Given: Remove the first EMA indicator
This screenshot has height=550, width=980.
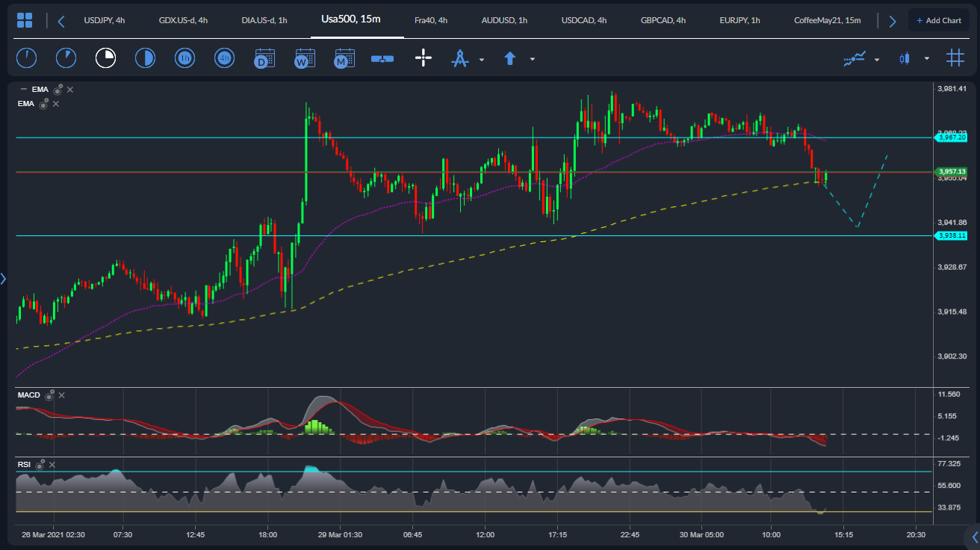Looking at the screenshot, I should pyautogui.click(x=70, y=90).
